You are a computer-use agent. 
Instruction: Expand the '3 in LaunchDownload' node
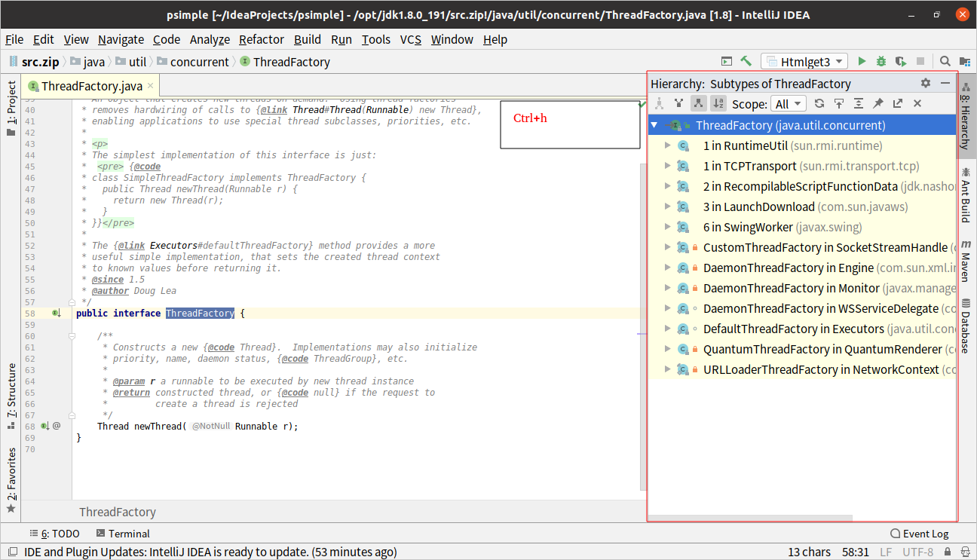coord(667,207)
